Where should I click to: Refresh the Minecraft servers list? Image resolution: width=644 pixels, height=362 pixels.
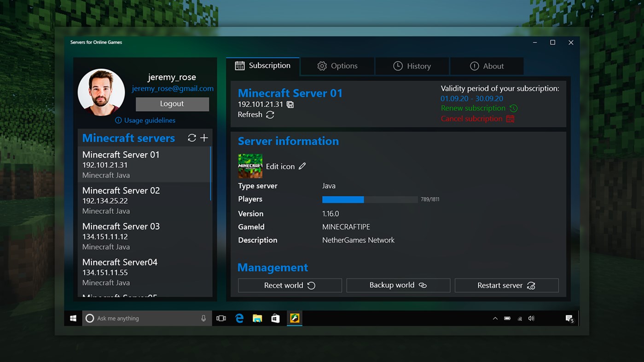pos(192,138)
